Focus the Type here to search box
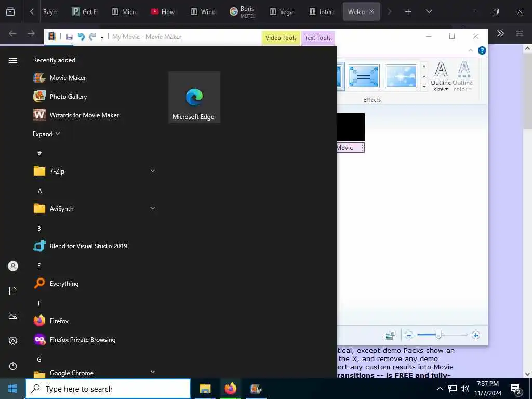Screen dimensions: 532x399 click(108, 389)
